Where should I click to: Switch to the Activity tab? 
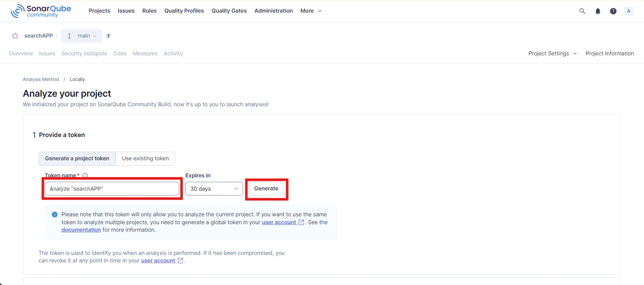coord(173,54)
